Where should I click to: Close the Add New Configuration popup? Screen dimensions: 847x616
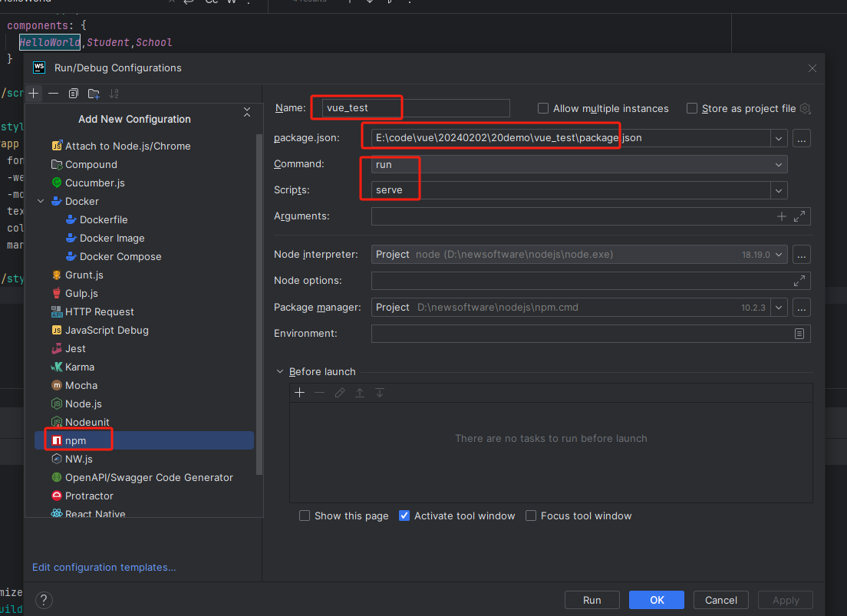pyautogui.click(x=247, y=113)
